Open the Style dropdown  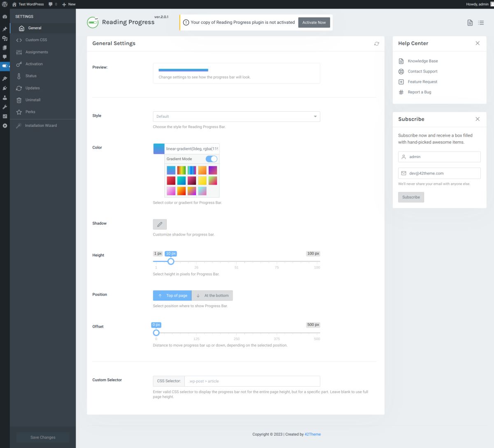[x=236, y=117]
